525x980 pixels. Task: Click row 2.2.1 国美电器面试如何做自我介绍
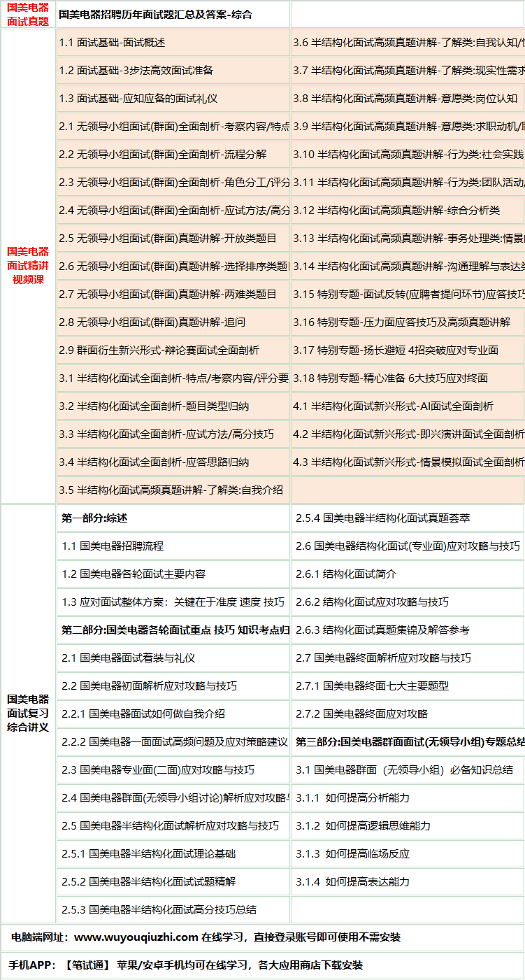[173, 713]
